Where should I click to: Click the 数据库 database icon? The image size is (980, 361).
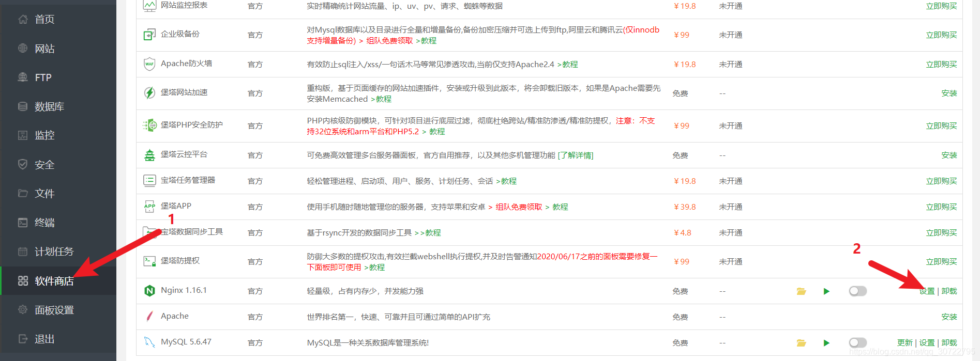[23, 106]
